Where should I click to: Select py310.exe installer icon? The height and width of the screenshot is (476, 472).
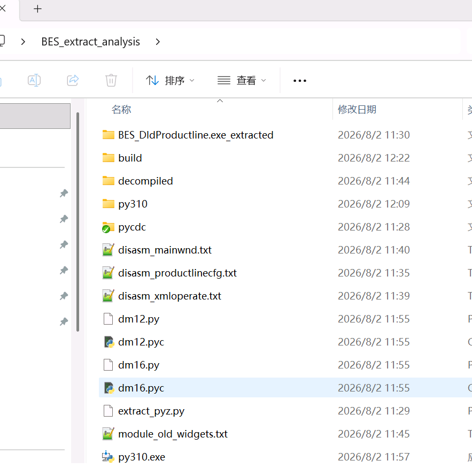108,457
